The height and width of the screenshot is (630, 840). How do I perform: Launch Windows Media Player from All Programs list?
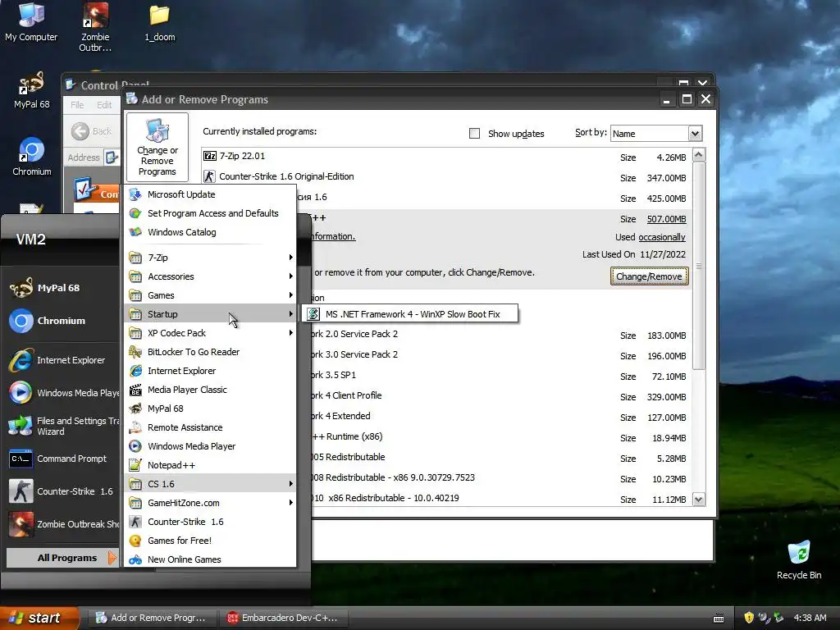[210, 446]
